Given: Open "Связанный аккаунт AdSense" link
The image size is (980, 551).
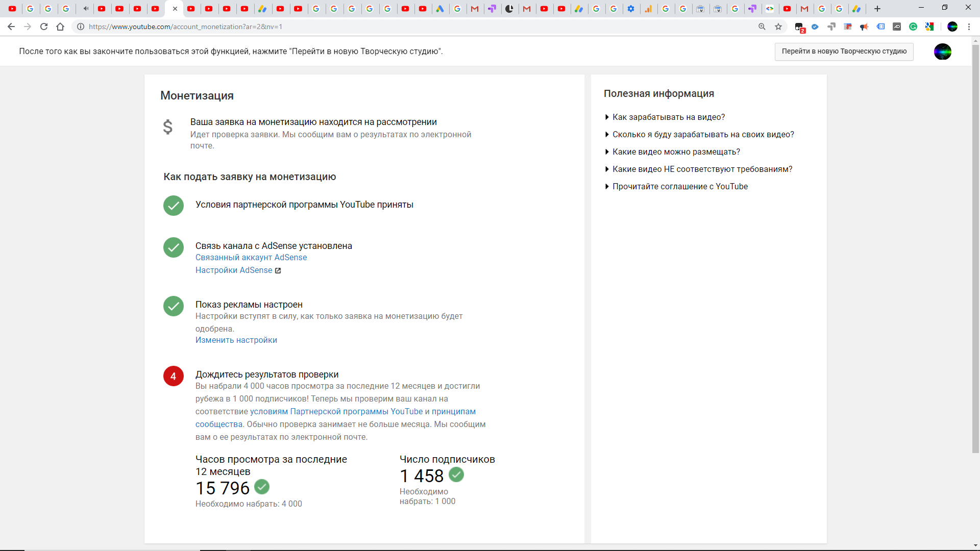Looking at the screenshot, I should point(251,258).
